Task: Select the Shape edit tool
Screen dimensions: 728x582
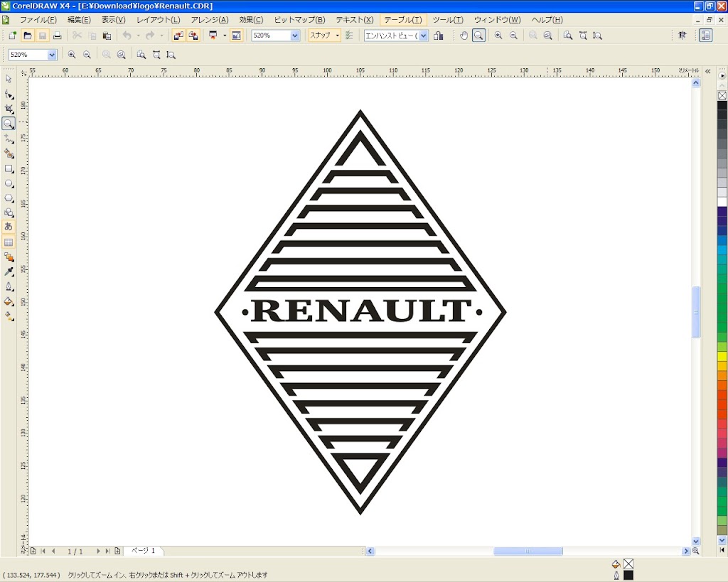Action: [9, 95]
